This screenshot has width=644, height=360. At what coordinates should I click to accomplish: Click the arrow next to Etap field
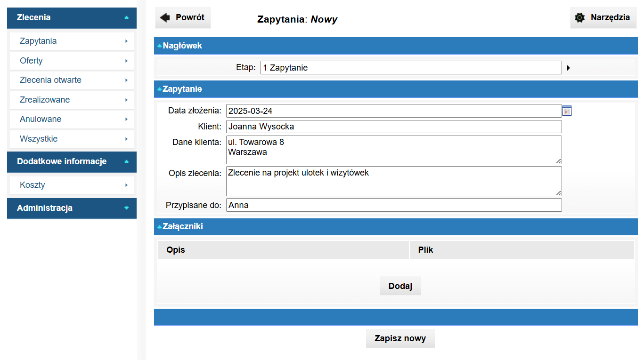(568, 68)
